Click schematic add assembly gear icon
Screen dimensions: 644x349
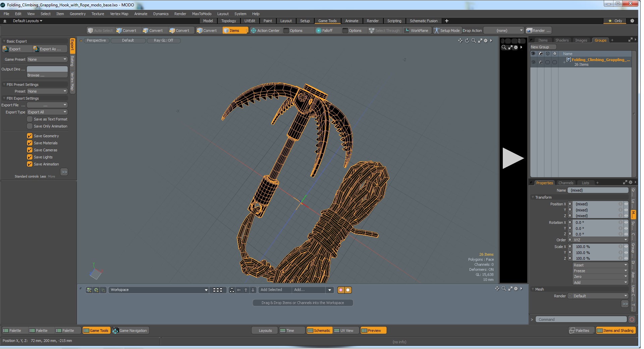(96, 290)
